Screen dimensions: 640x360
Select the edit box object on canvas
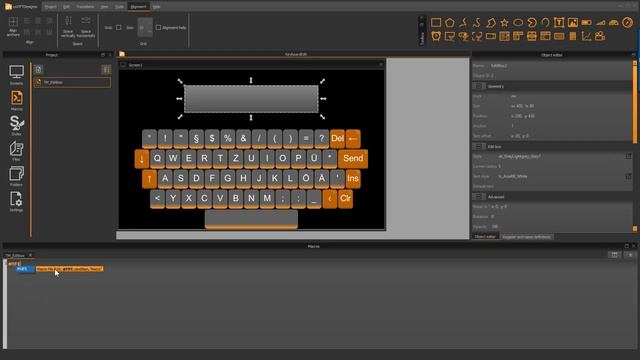pyautogui.click(x=251, y=99)
